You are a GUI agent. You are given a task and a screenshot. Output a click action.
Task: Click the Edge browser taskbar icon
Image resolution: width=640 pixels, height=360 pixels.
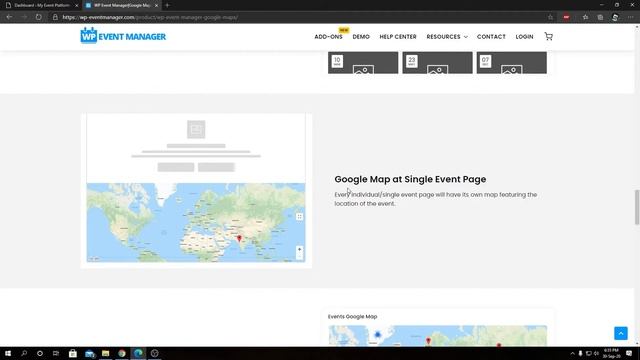coord(138,353)
